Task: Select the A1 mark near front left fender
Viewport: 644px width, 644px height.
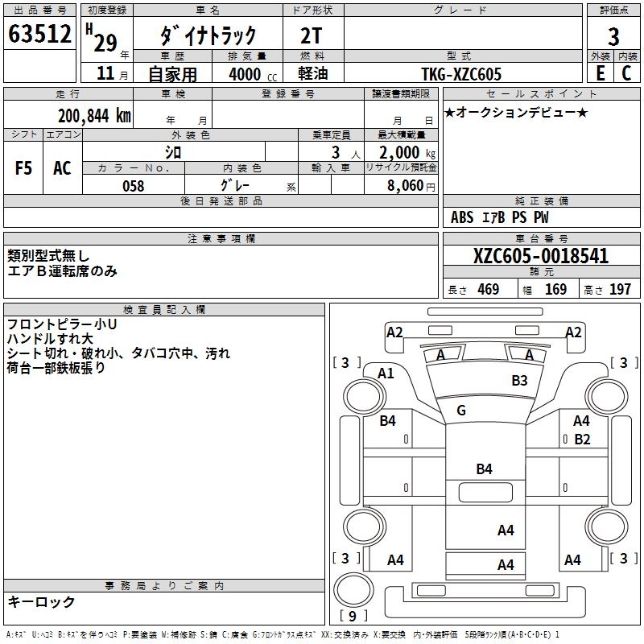Action: tap(386, 373)
